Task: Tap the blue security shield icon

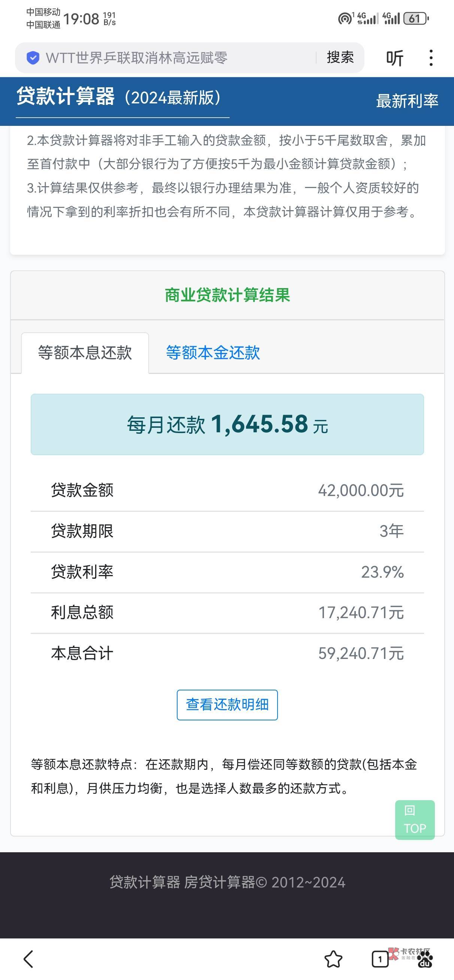Action: [33, 58]
